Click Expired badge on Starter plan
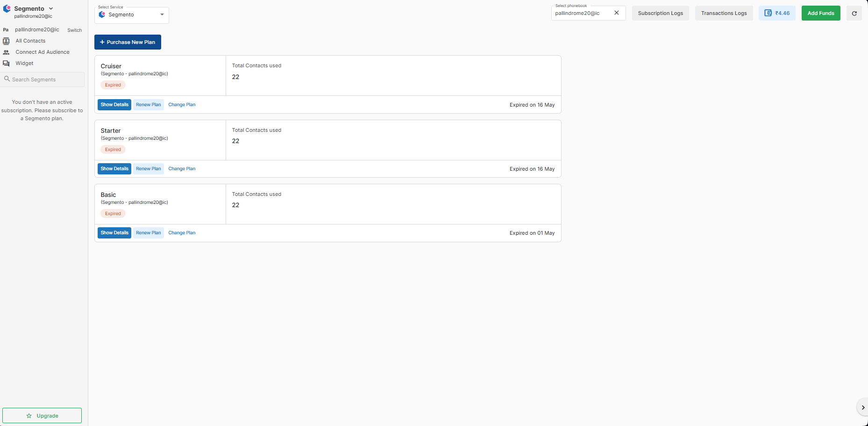This screenshot has height=426, width=868. (x=113, y=150)
